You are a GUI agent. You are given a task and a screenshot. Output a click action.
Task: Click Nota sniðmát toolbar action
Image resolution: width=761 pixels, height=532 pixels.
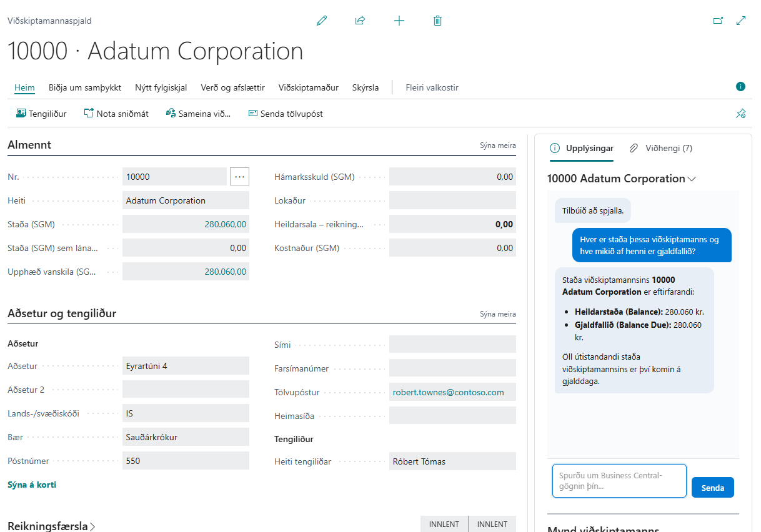[x=116, y=114]
